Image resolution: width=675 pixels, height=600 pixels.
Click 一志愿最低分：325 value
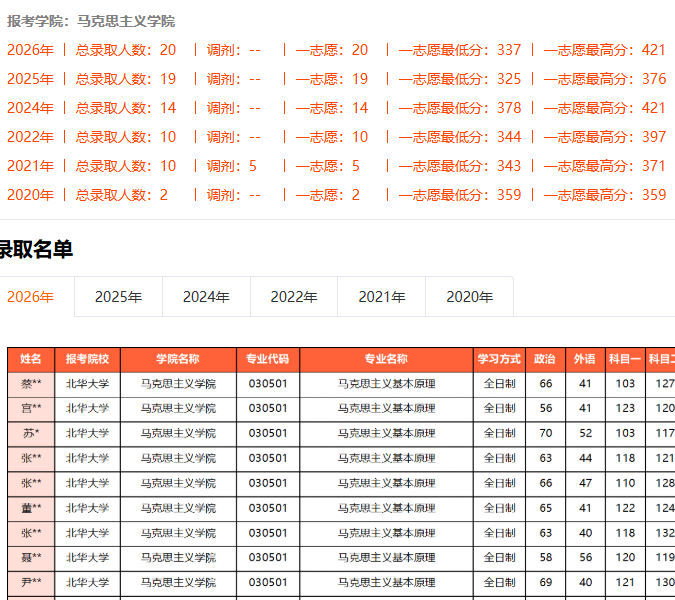coord(460,79)
